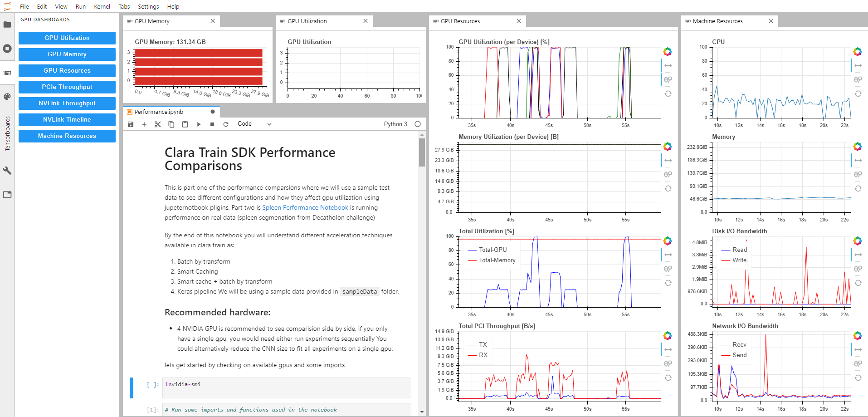Open the Settings menu
The height and width of the screenshot is (417, 868).
[148, 6]
